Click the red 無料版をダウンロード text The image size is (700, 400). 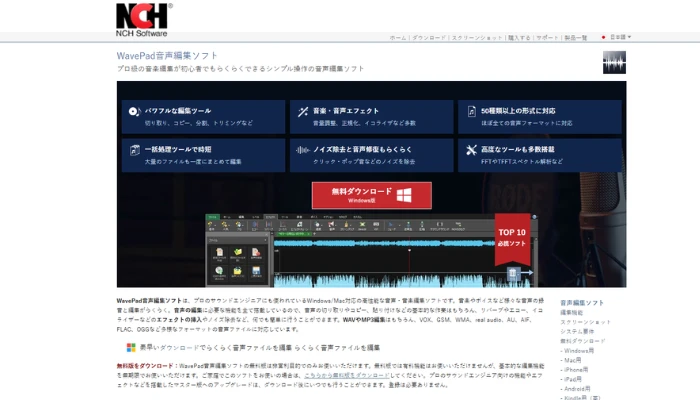coord(145,366)
